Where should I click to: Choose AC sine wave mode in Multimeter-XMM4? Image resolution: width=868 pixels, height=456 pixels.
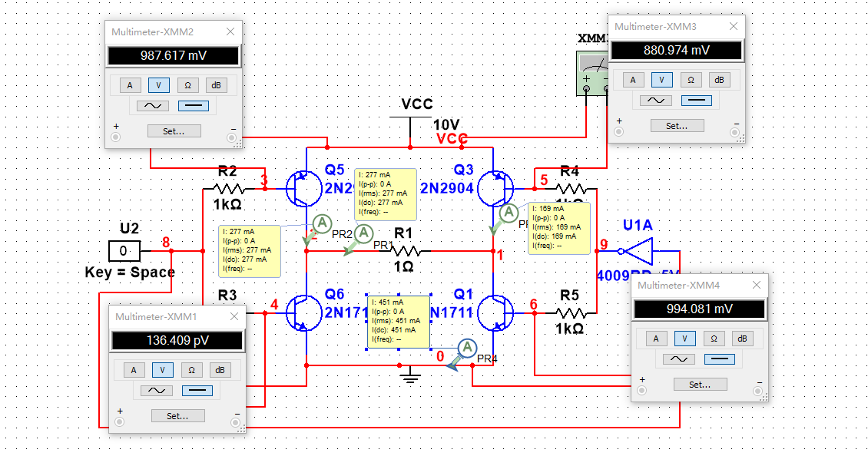679,359
